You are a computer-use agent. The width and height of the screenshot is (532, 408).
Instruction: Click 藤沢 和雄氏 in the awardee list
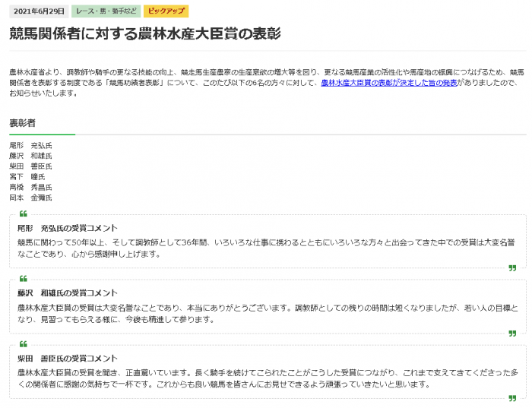point(30,156)
